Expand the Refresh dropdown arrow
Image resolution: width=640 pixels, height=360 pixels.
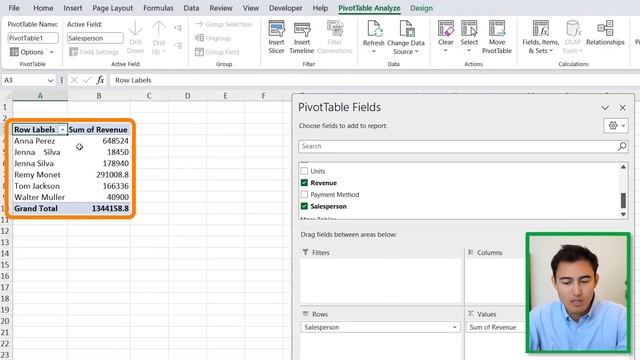pos(373,51)
